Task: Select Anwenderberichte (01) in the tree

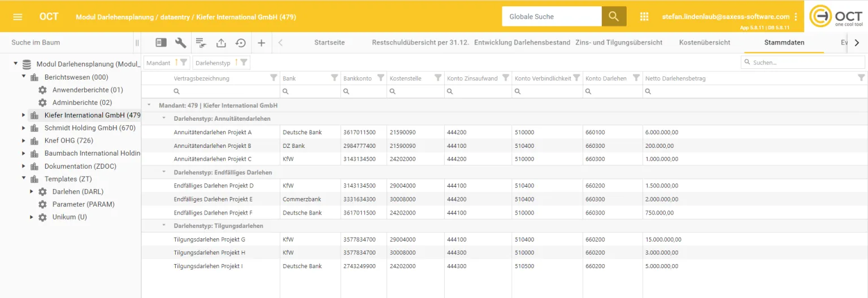Action: coord(88,90)
